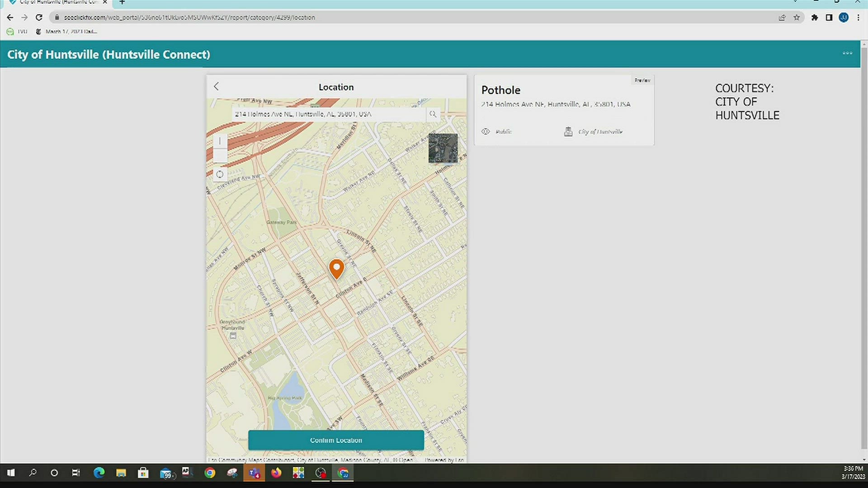Edit the map address search field
This screenshot has width=868, height=488.
(329, 114)
